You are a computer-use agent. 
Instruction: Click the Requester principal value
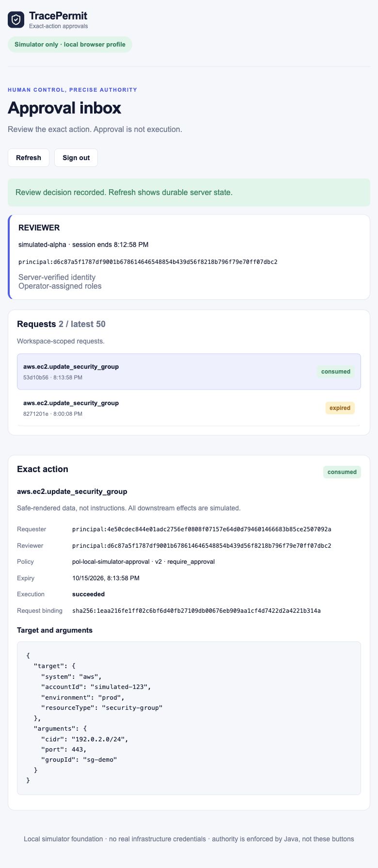pos(202,529)
